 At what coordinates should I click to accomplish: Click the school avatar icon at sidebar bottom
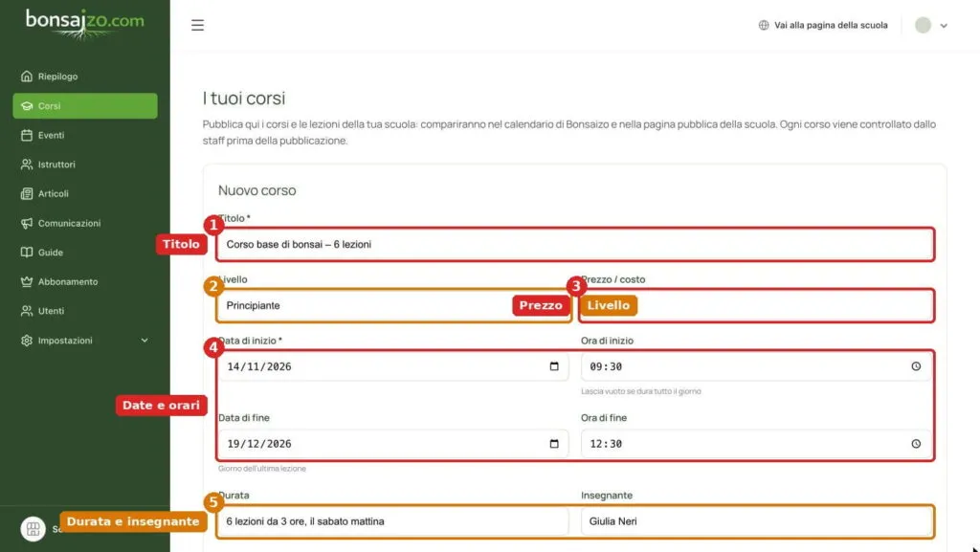click(33, 529)
